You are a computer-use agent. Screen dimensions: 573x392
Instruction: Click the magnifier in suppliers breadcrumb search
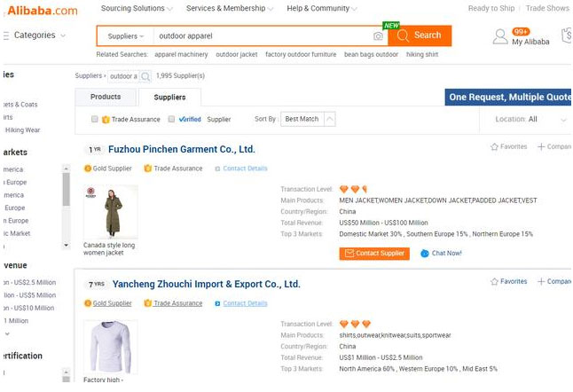coord(145,76)
